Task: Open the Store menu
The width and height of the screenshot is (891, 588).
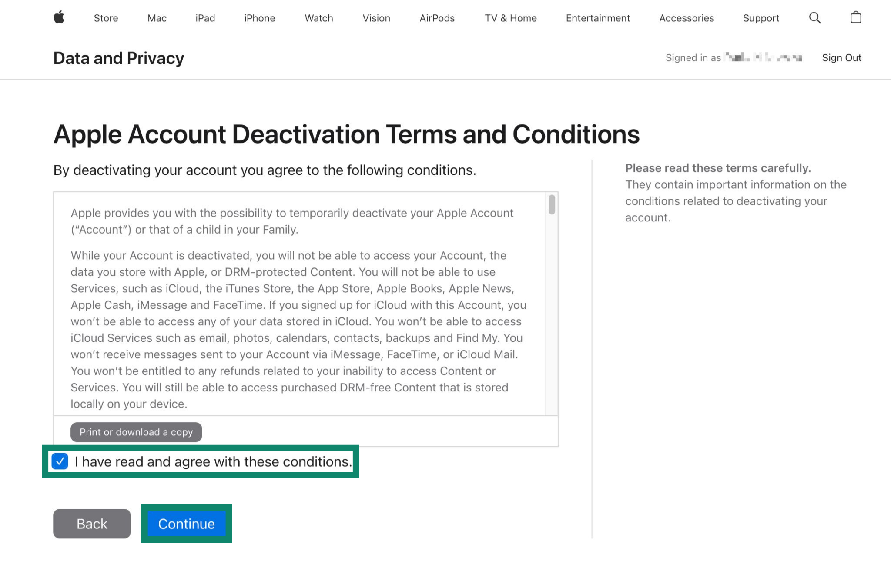Action: pos(106,18)
